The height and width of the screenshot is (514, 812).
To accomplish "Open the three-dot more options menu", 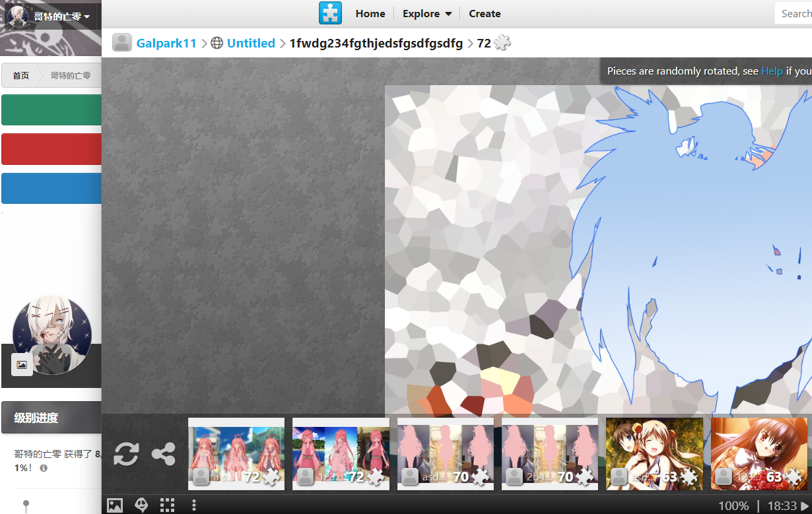I will pos(194,505).
